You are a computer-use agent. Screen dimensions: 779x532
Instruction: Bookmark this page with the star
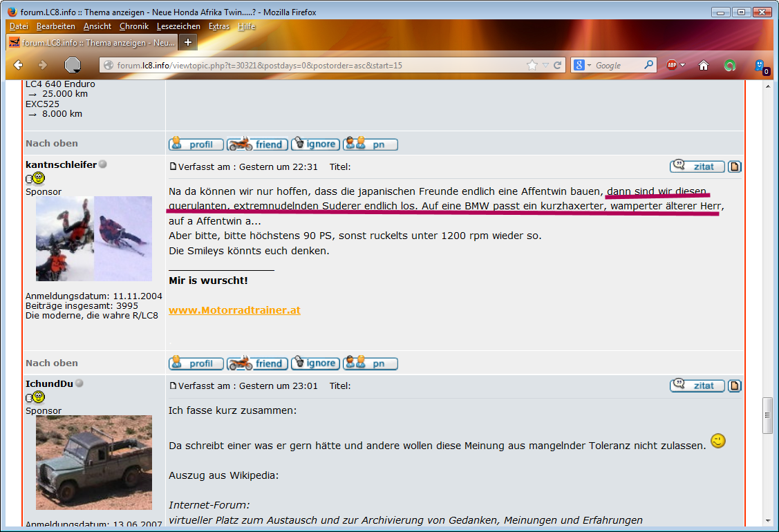tap(532, 65)
